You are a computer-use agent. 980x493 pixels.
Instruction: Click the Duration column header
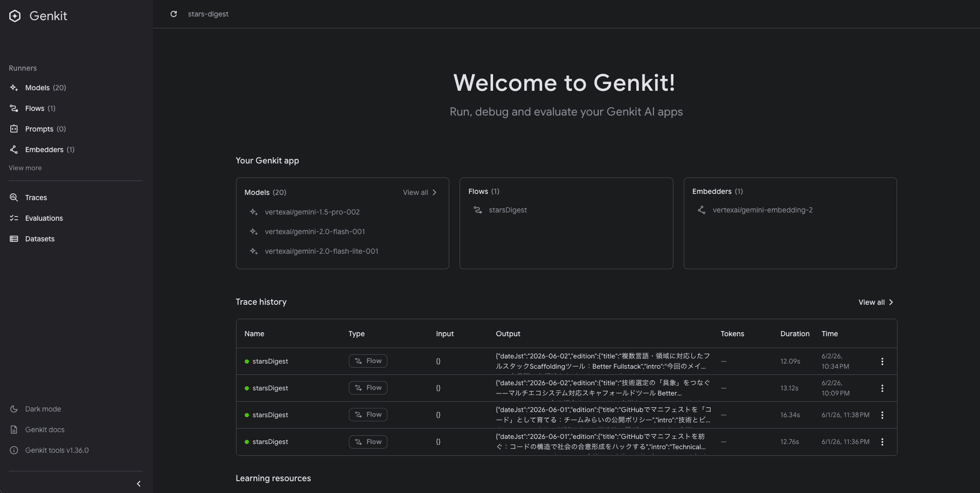click(795, 334)
